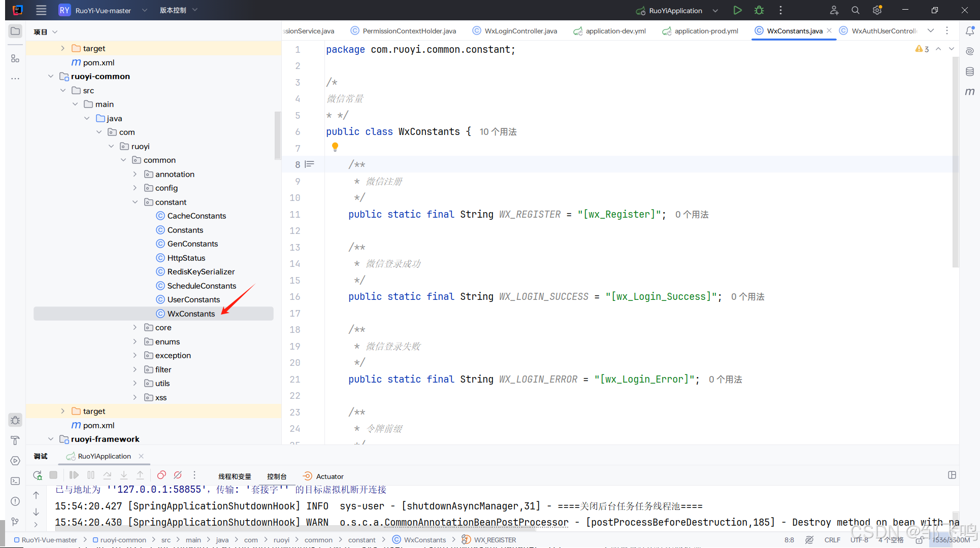Viewport: 980px width, 548px height.
Task: Toggle rendered doc view gutter icon on line 8
Action: pyautogui.click(x=310, y=164)
